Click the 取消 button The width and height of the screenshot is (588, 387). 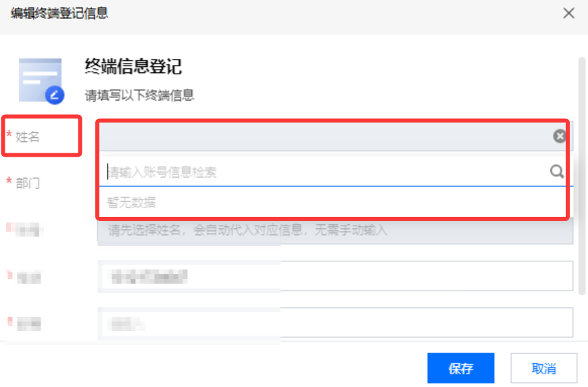543,368
